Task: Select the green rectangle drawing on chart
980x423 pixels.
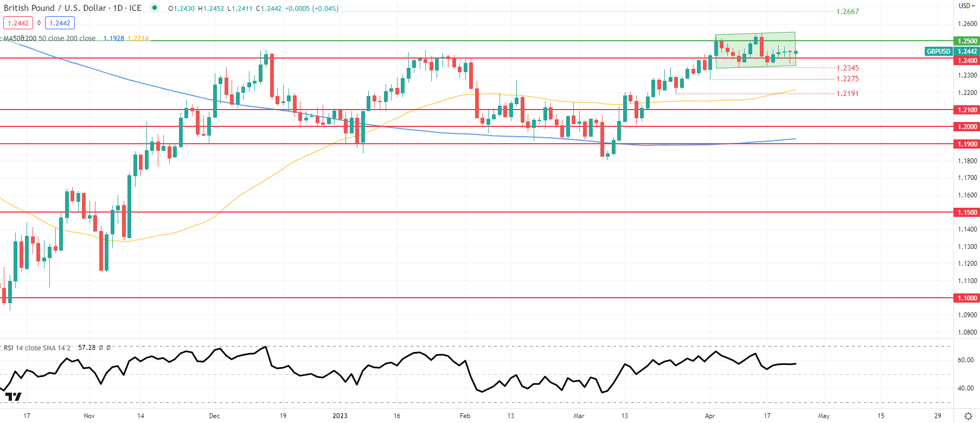Action: (x=755, y=50)
